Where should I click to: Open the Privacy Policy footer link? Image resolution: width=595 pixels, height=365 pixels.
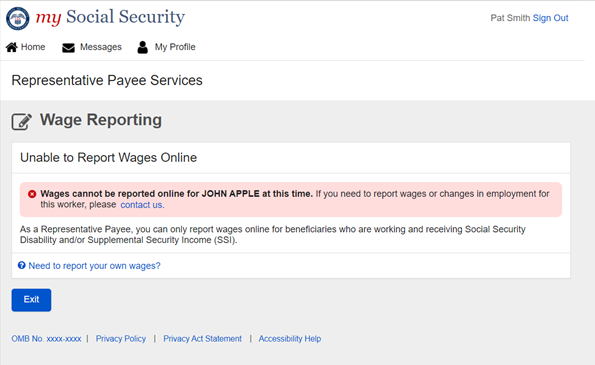pyautogui.click(x=121, y=338)
